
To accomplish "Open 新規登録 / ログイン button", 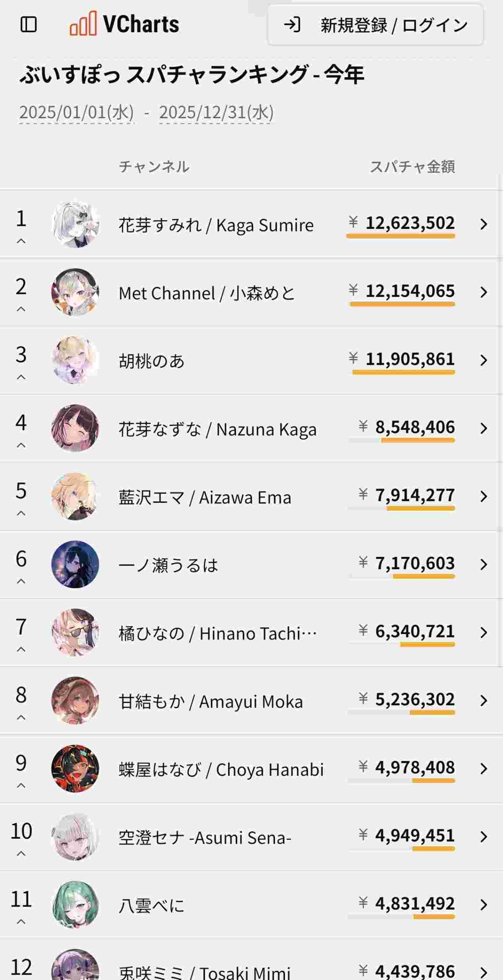I will pos(375,25).
